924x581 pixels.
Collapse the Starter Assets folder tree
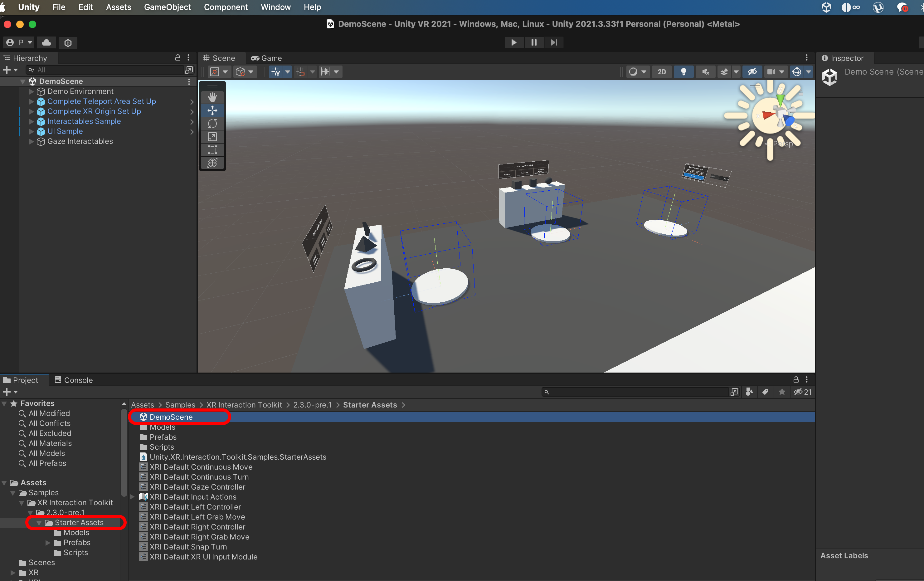(39, 523)
